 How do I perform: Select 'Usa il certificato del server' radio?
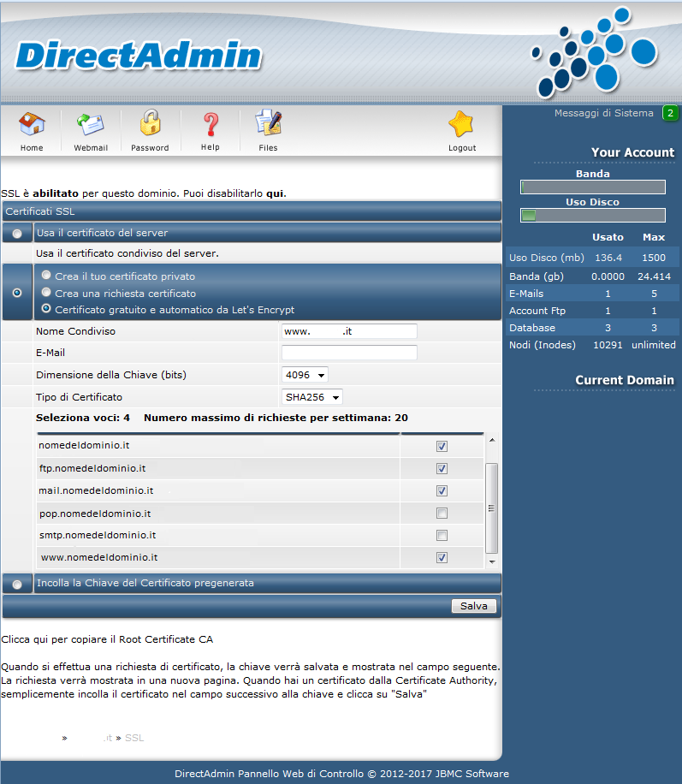pos(17,234)
